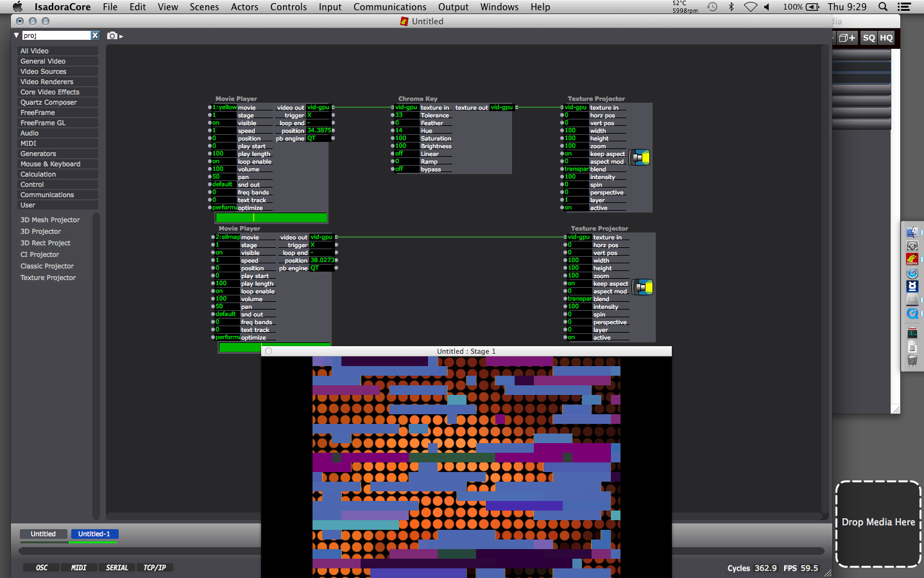924x578 pixels.
Task: Open the Apple menu
Action: (17, 7)
